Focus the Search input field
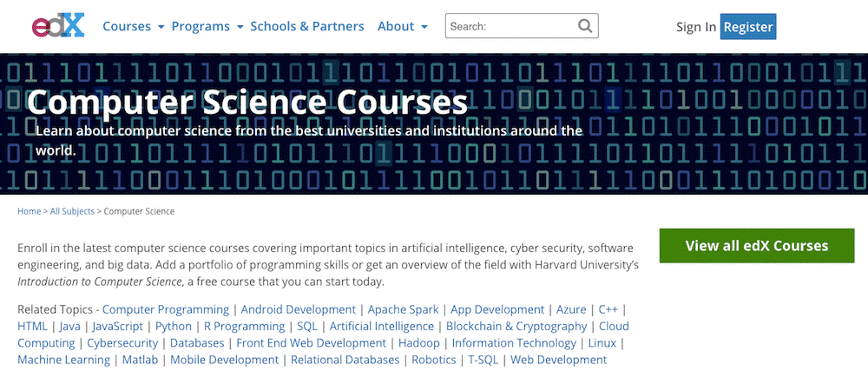 [522, 26]
